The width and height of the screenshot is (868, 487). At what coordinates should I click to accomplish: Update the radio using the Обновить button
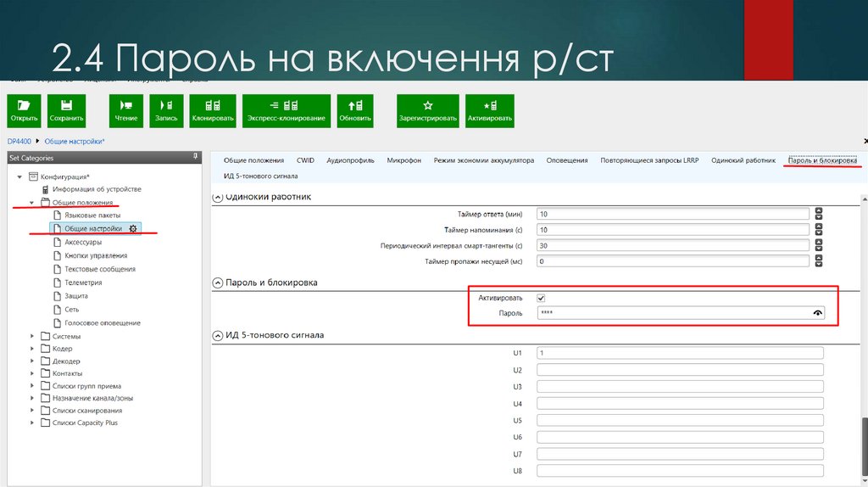coord(355,111)
